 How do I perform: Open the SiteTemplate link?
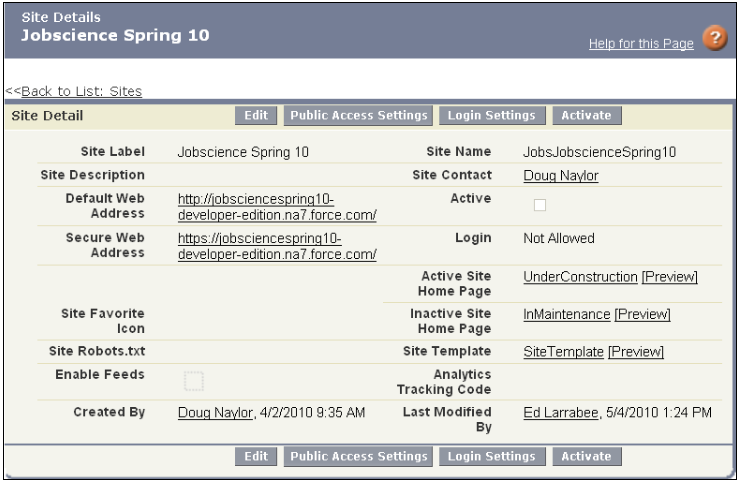(x=563, y=352)
